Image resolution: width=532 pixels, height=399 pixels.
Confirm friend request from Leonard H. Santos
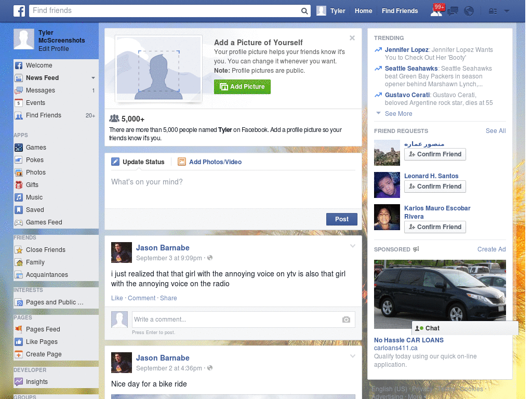point(435,187)
